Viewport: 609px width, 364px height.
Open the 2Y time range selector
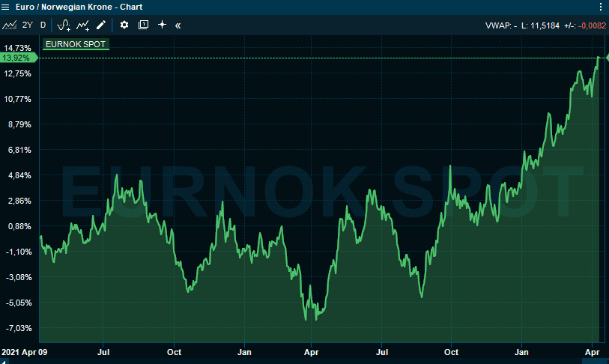point(27,25)
